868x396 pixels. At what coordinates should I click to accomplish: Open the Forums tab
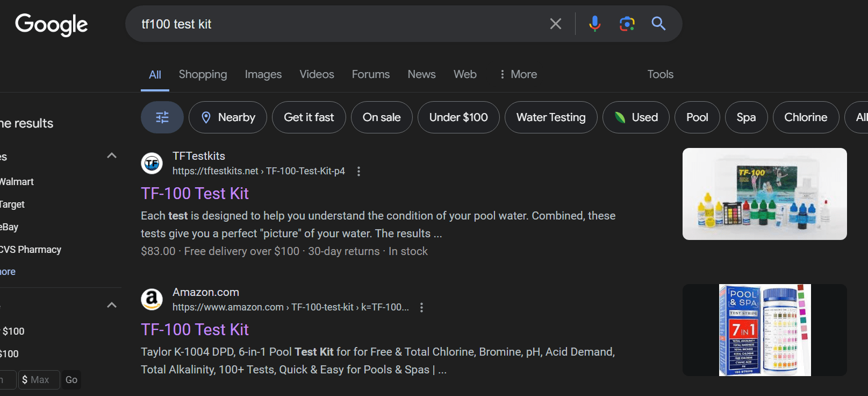(x=371, y=74)
